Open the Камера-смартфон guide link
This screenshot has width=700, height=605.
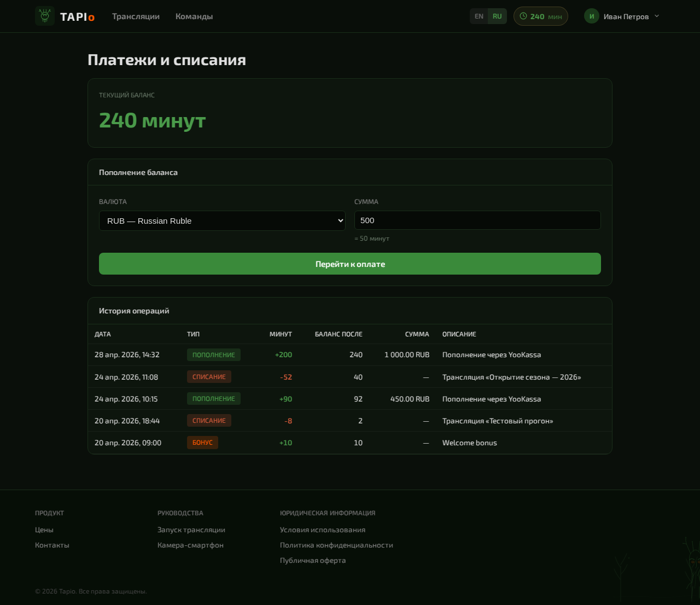pyautogui.click(x=190, y=545)
